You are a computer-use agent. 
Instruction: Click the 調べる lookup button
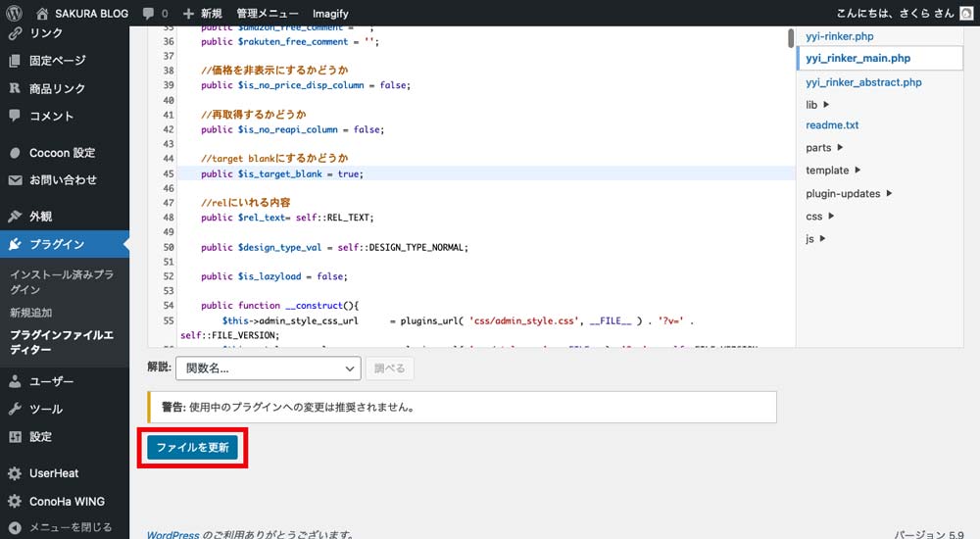389,368
